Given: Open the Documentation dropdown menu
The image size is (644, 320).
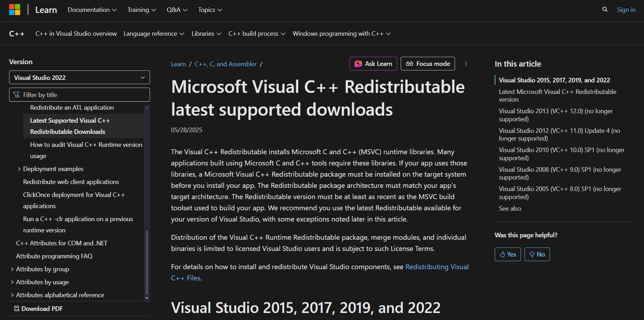Looking at the screenshot, I should [92, 10].
